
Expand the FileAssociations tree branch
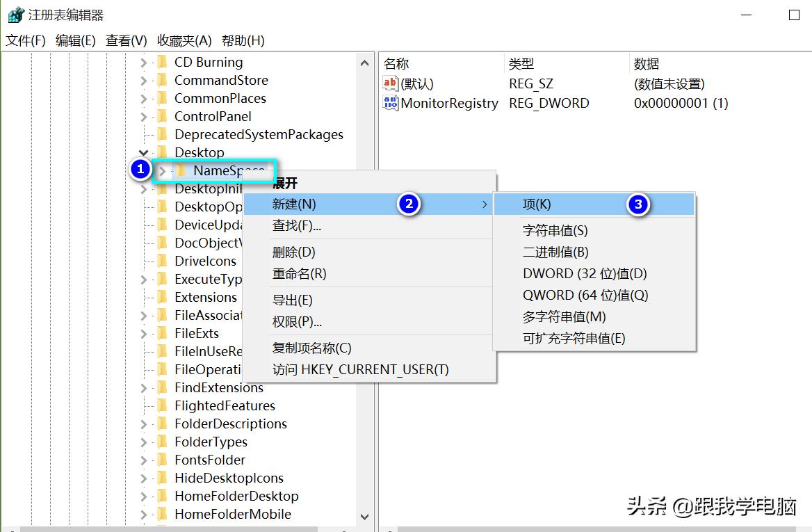click(143, 315)
